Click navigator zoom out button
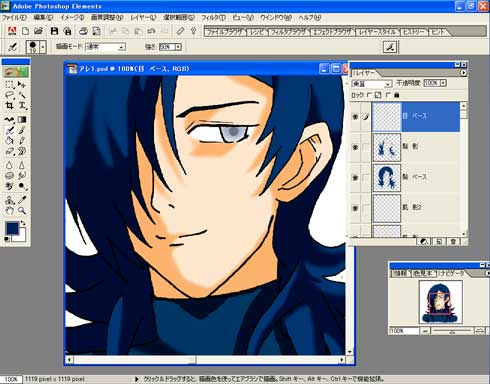Image resolution: width=490 pixels, height=384 pixels. coord(425,331)
